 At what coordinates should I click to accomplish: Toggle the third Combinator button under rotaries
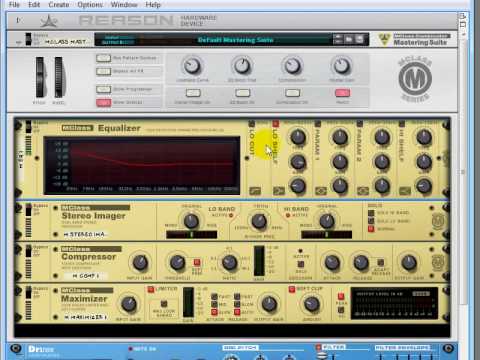(292, 93)
